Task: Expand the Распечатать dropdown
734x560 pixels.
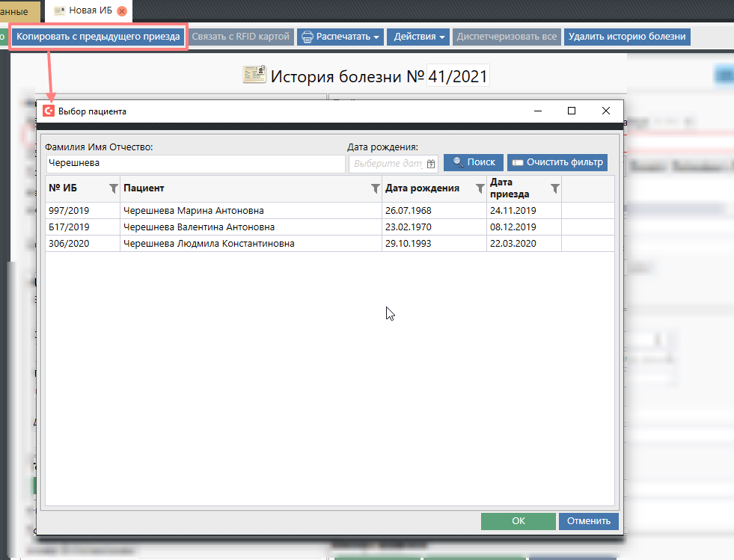Action: point(341,37)
